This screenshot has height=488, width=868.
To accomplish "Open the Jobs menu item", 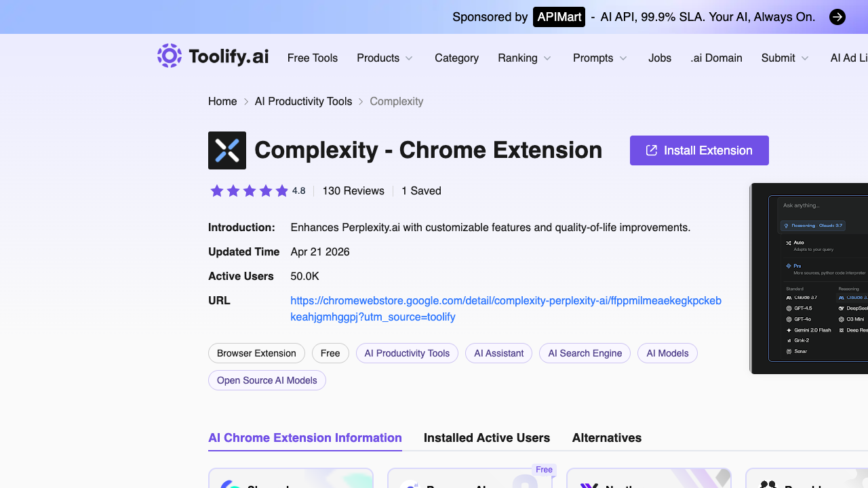I will click(660, 58).
